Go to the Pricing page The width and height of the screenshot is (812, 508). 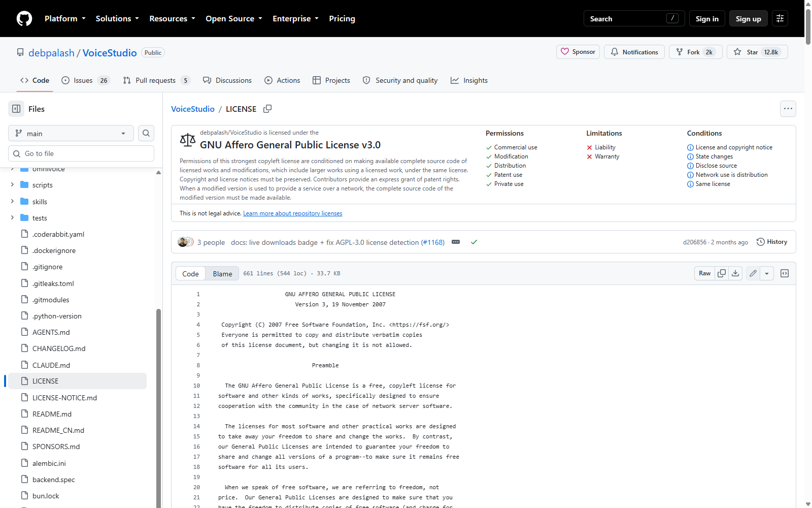(x=342, y=19)
